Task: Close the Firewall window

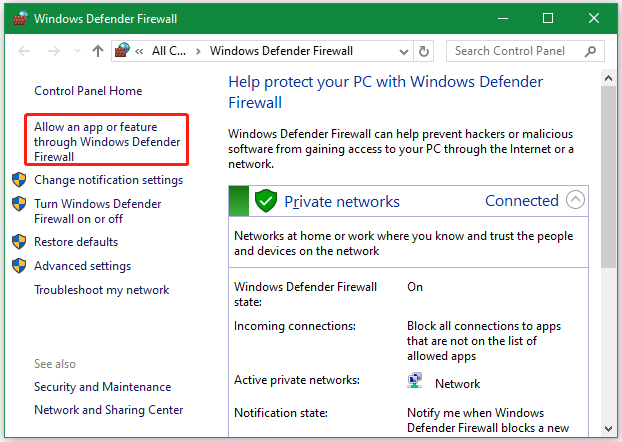Action: (x=594, y=18)
